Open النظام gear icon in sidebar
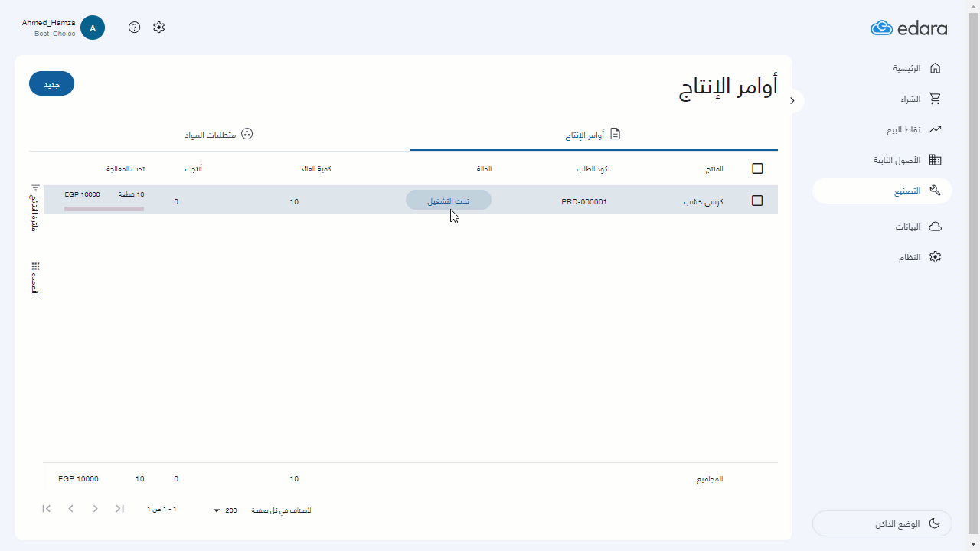The width and height of the screenshot is (980, 551). pos(935,257)
